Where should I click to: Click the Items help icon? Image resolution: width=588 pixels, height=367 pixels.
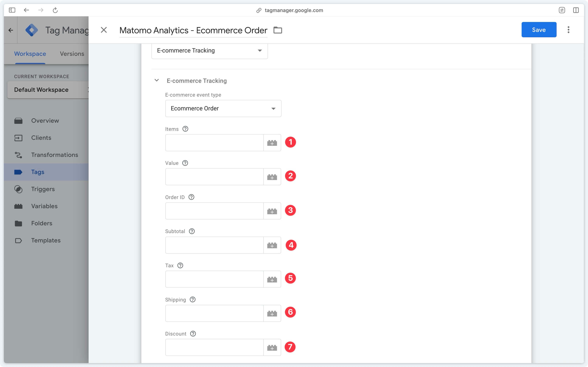tap(185, 129)
